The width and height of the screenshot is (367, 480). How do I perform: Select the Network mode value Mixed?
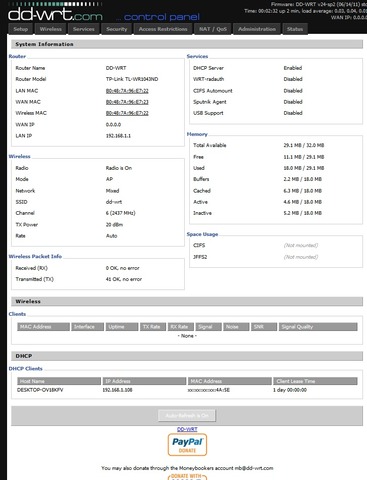pyautogui.click(x=112, y=191)
